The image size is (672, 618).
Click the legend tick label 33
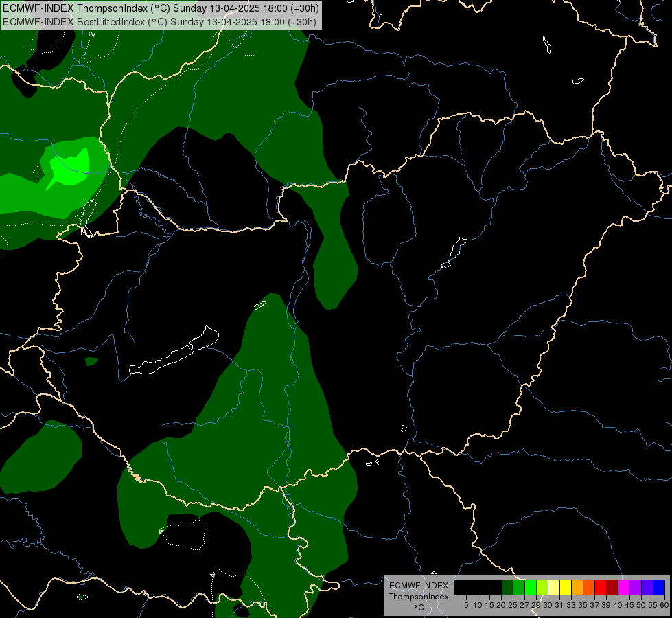[571, 605]
